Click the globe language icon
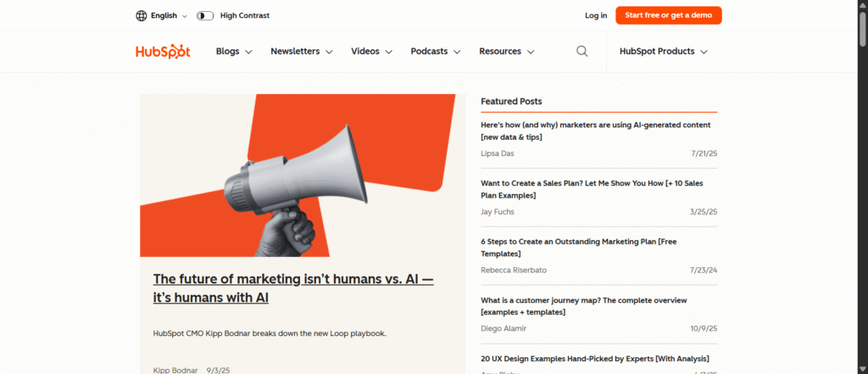 coord(141,15)
